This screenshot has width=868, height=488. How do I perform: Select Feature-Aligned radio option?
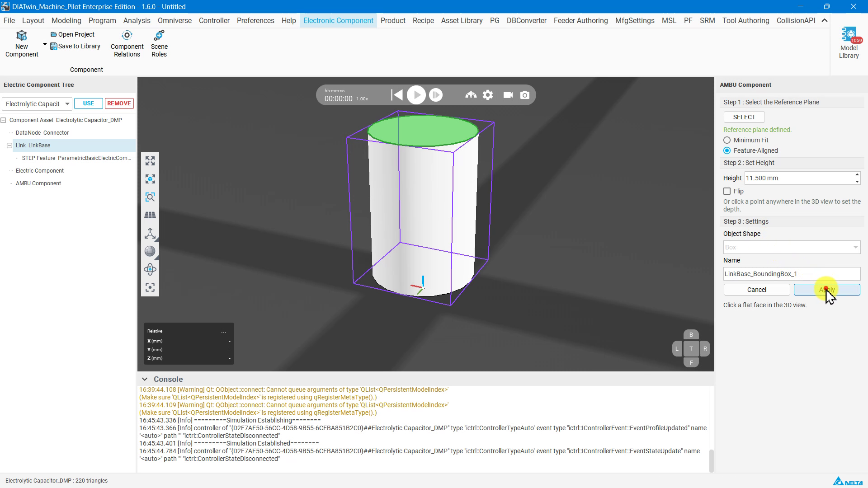click(x=727, y=150)
